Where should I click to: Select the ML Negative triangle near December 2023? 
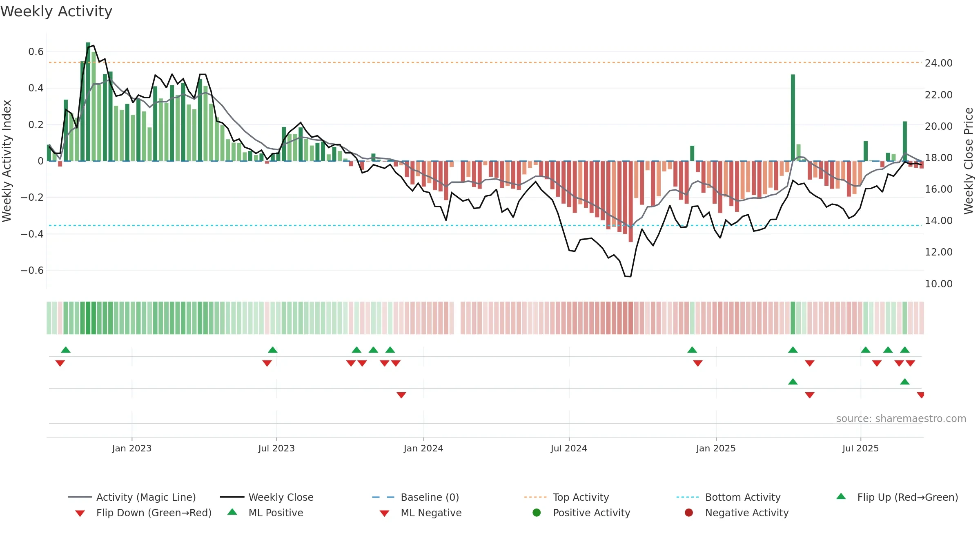point(401,395)
